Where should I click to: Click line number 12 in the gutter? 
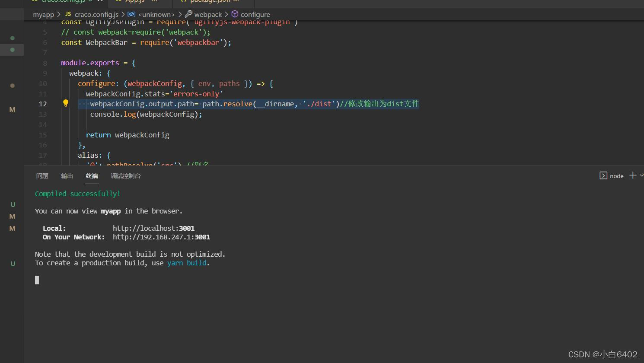[x=43, y=104]
